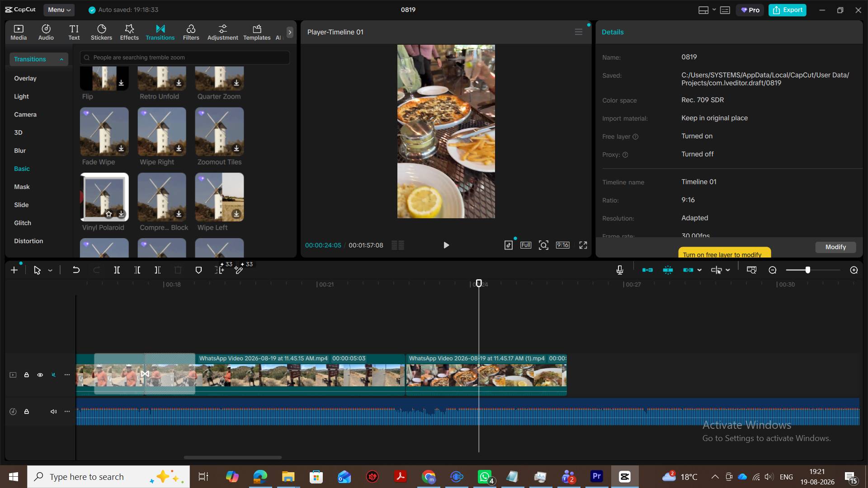Open the Menu dropdown

(59, 10)
